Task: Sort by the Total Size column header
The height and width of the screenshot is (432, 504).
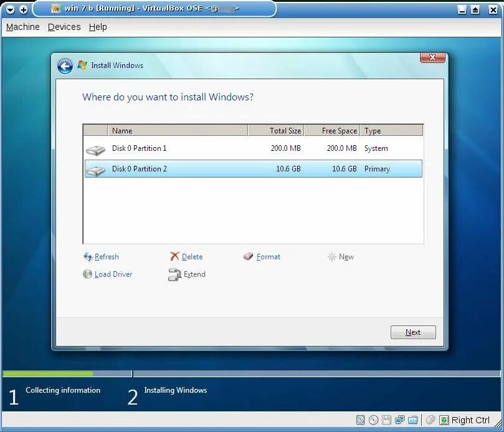Action: click(276, 130)
